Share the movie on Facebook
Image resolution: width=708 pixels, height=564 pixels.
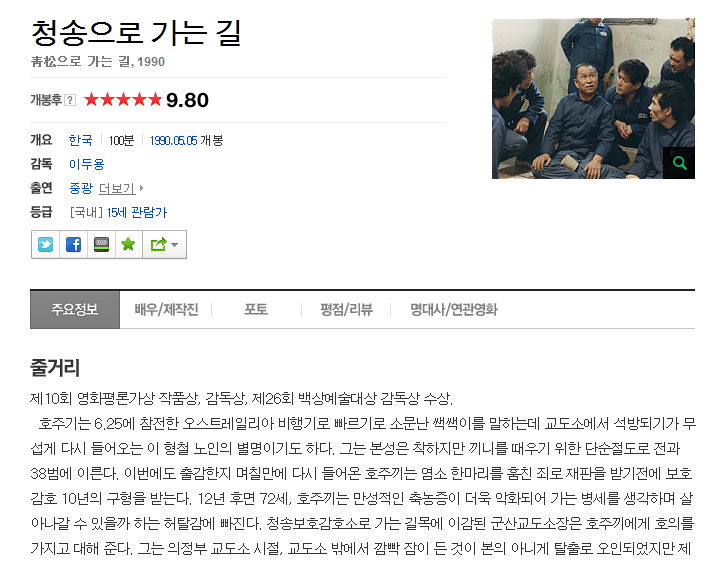coord(73,244)
